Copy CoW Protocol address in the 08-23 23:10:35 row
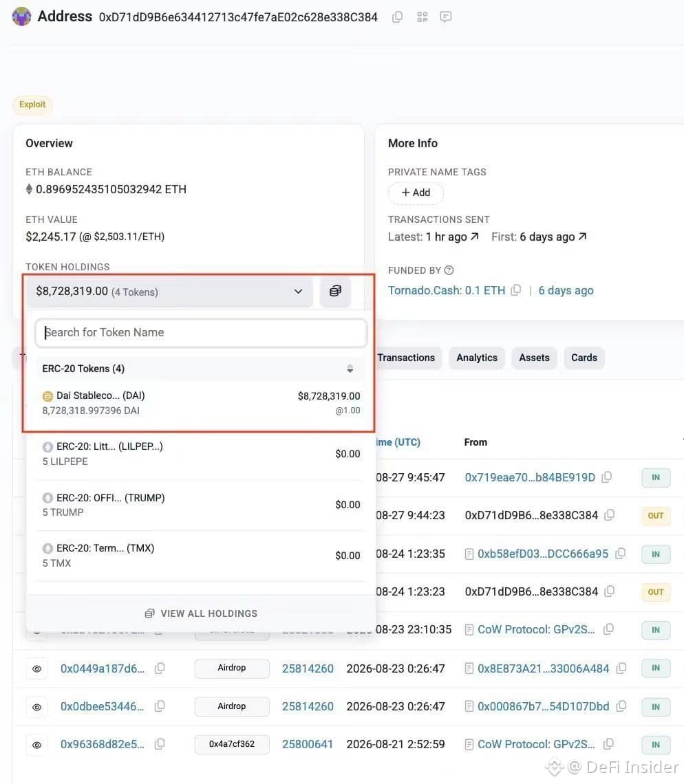Screen dimensions: 684x784 (x=608, y=629)
